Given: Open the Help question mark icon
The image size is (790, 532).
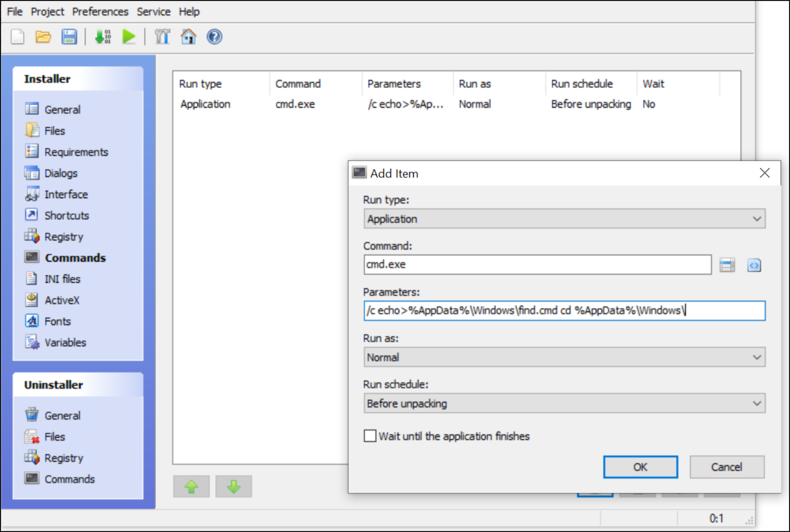Looking at the screenshot, I should point(214,37).
